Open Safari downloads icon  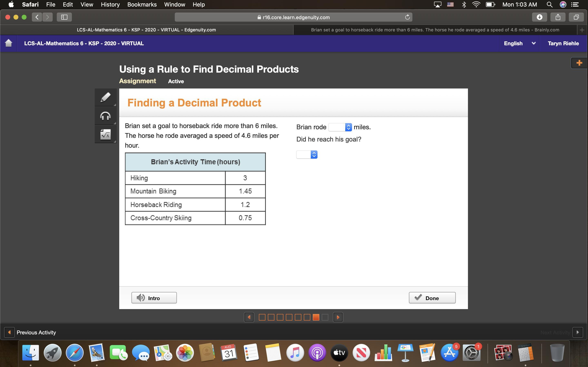(539, 17)
